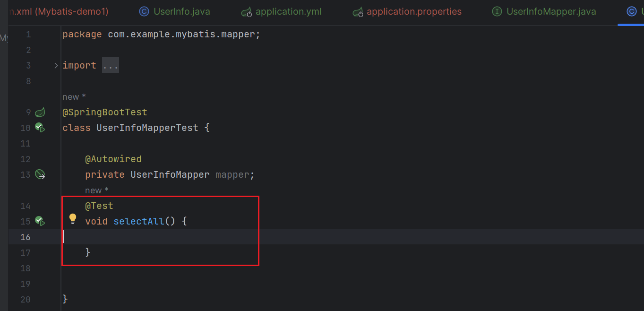Click the UserInfo.java class icon
The width and height of the screenshot is (644, 311).
click(x=144, y=11)
